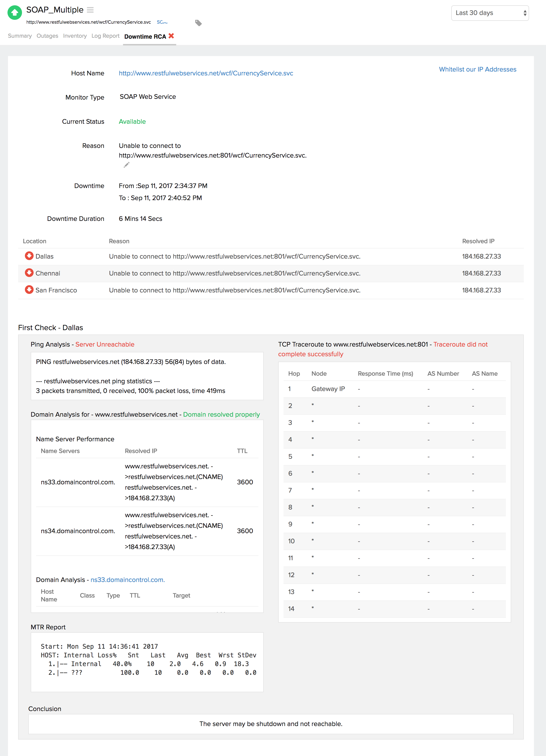Select the Downtime RCA tab label
Image resolution: width=546 pixels, height=756 pixels.
(145, 37)
